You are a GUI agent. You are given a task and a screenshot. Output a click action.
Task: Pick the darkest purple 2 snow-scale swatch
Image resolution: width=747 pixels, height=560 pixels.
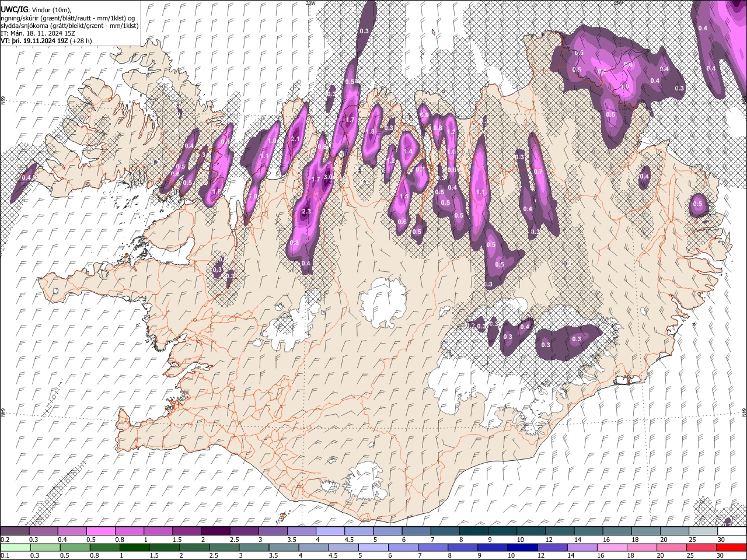(215, 531)
